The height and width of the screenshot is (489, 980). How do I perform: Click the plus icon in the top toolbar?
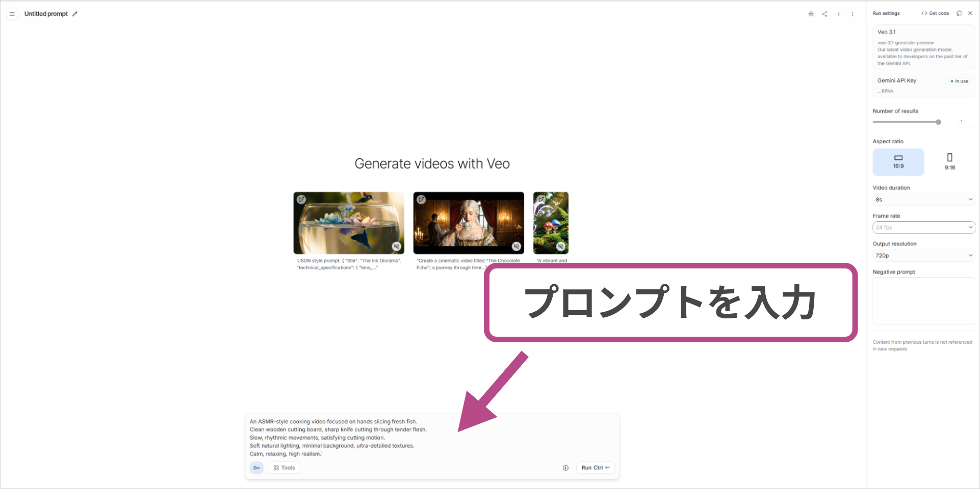pyautogui.click(x=838, y=14)
